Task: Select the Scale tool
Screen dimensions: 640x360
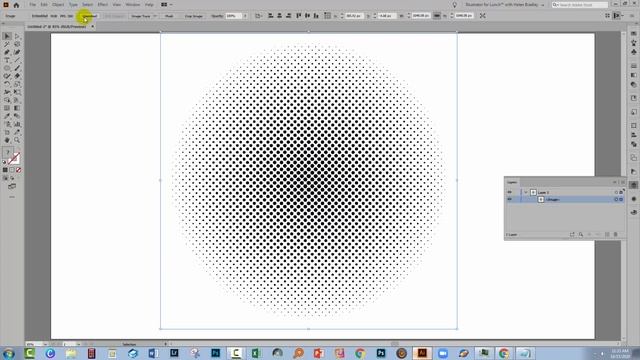Action: click(17, 84)
